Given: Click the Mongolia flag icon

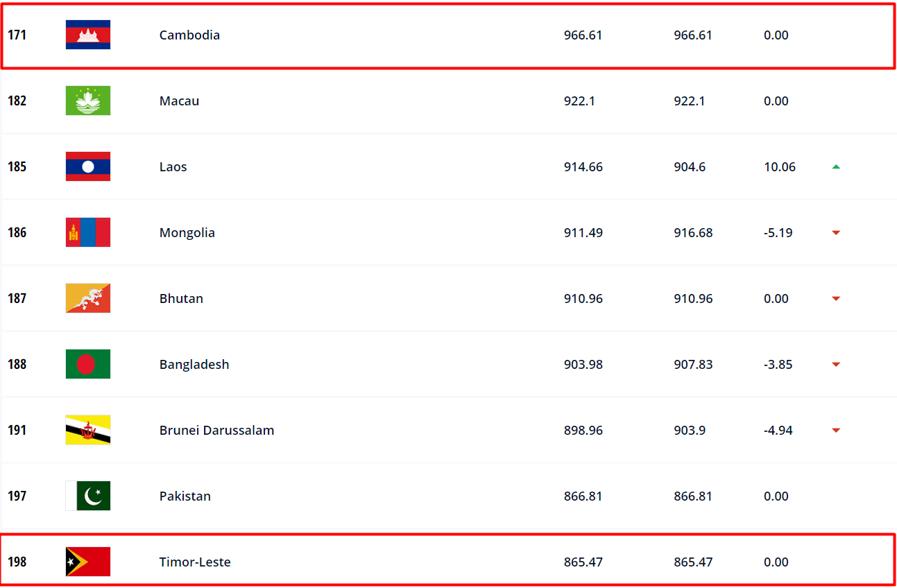Looking at the screenshot, I should point(88,232).
